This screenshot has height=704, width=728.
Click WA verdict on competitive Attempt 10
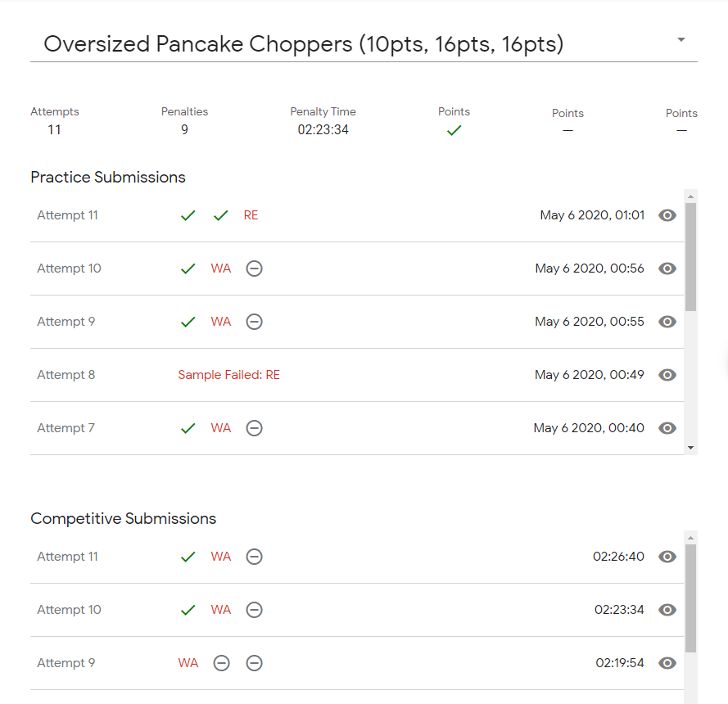221,610
